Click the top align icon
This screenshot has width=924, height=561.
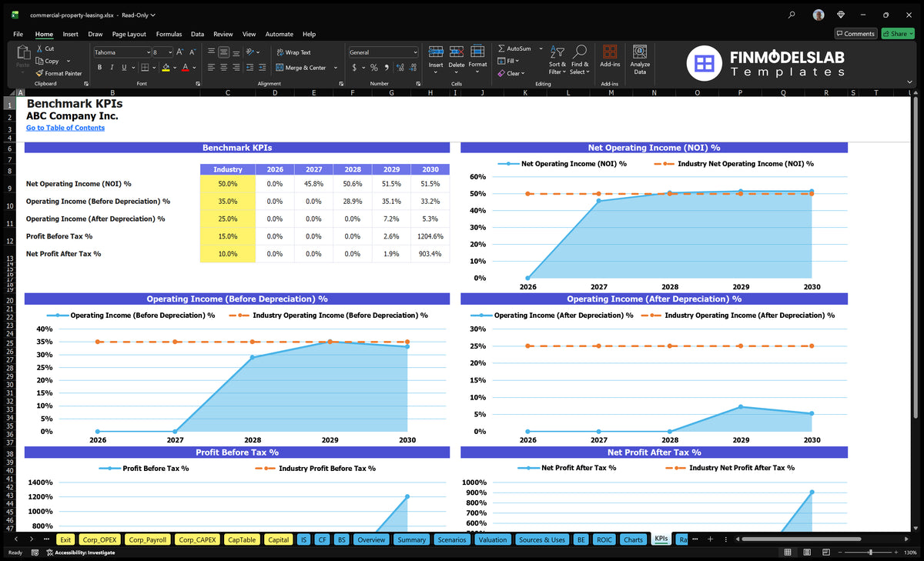(x=211, y=52)
